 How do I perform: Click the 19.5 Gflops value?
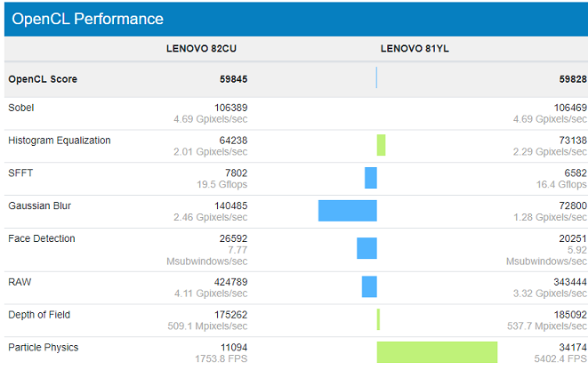point(222,184)
